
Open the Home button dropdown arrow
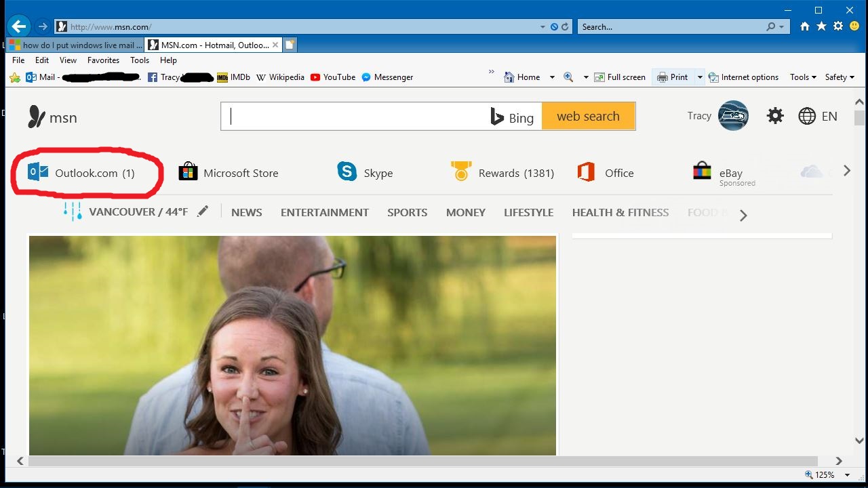tap(552, 77)
